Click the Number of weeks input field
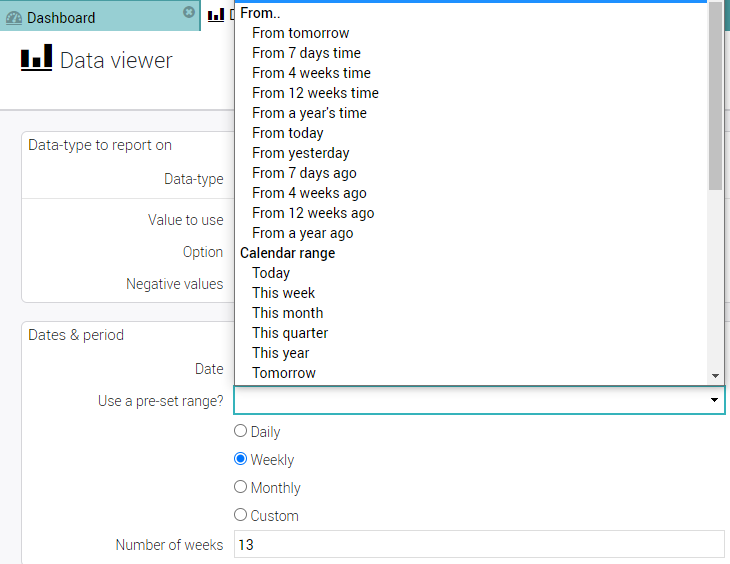 coord(478,544)
